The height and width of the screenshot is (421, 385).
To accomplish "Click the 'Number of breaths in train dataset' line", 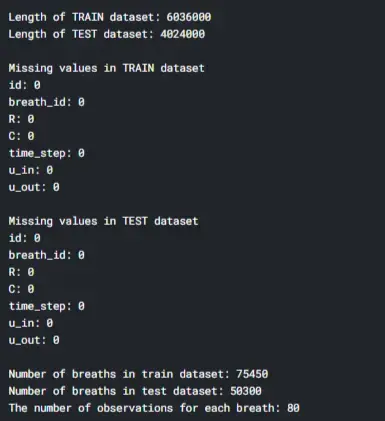I will tap(138, 374).
